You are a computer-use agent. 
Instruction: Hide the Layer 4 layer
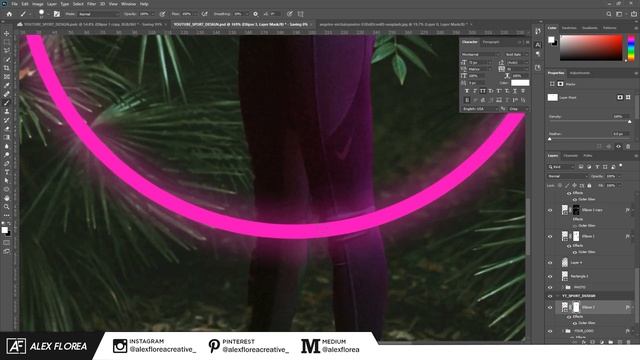pos(550,263)
